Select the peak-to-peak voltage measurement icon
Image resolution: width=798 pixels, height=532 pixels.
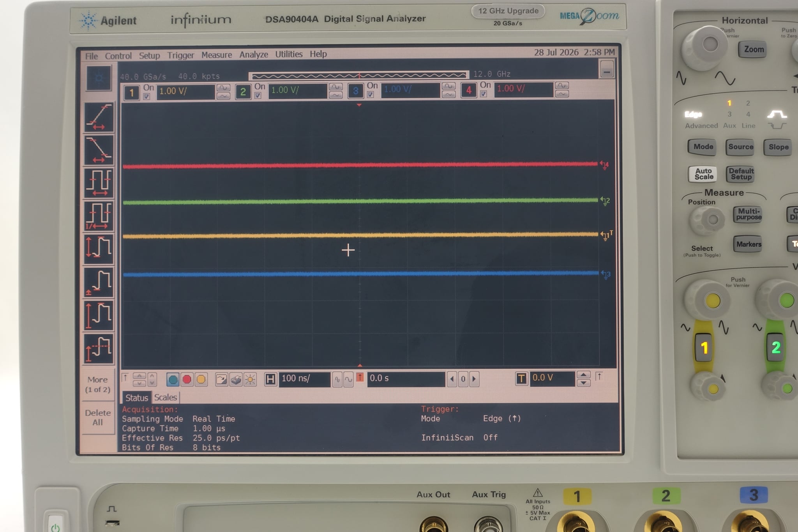[99, 249]
